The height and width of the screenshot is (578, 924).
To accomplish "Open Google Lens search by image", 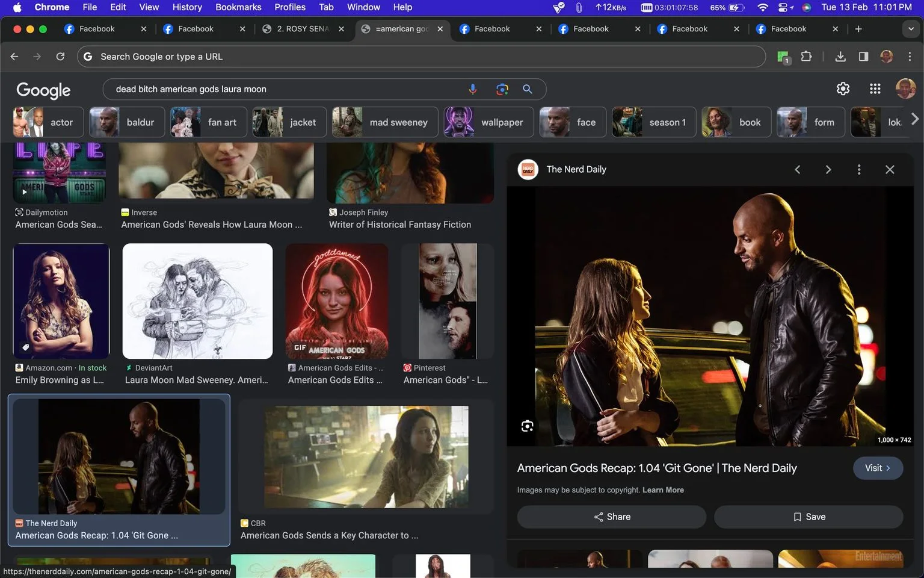I will coord(502,89).
